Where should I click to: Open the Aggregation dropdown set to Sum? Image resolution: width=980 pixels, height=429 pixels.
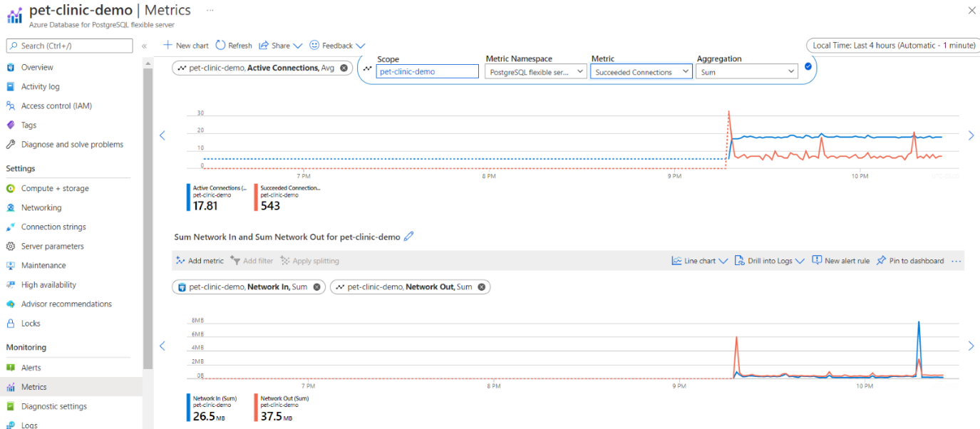[747, 72]
